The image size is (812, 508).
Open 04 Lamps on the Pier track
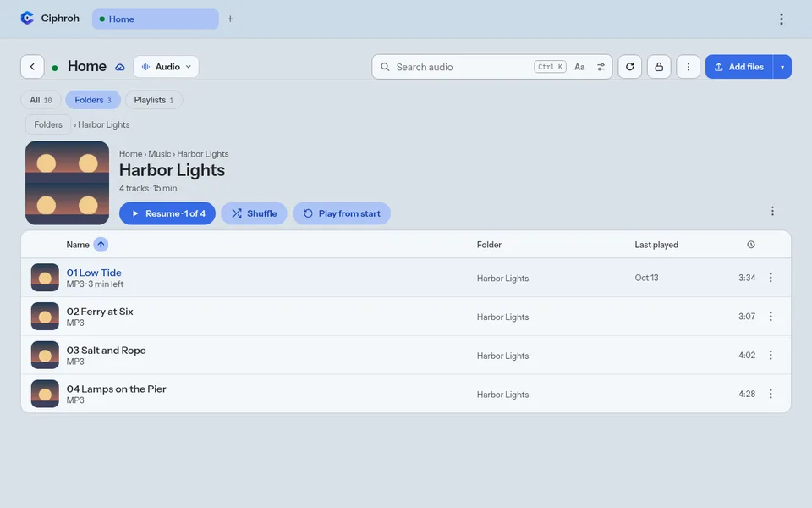point(116,389)
